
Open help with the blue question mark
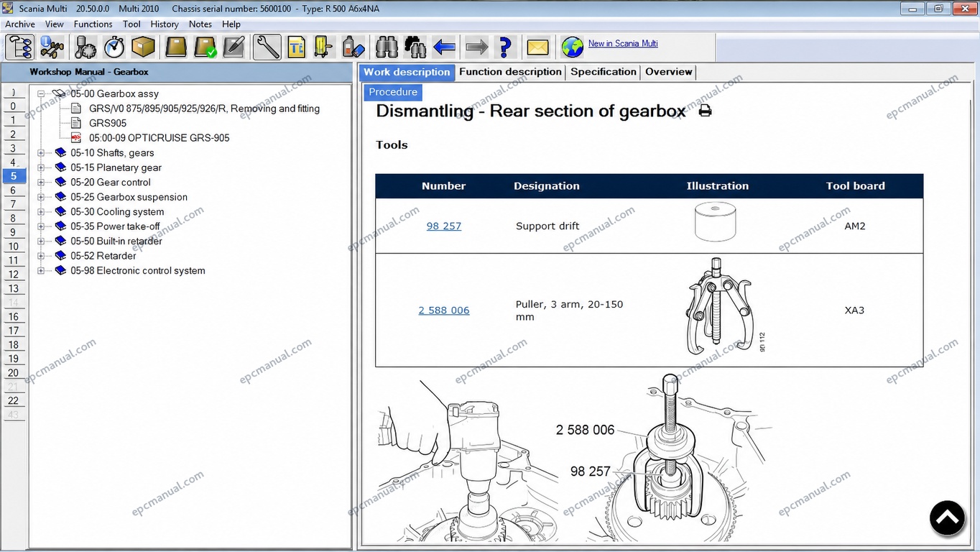coord(506,47)
